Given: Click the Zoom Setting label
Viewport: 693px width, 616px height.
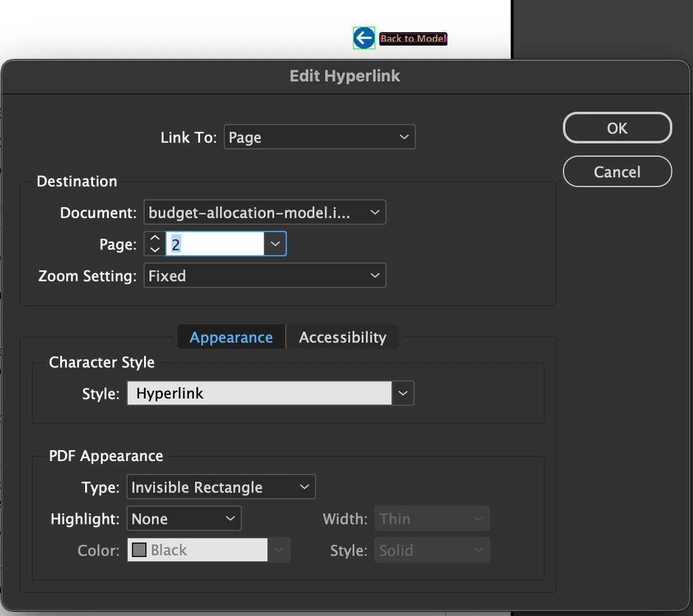Looking at the screenshot, I should [88, 276].
